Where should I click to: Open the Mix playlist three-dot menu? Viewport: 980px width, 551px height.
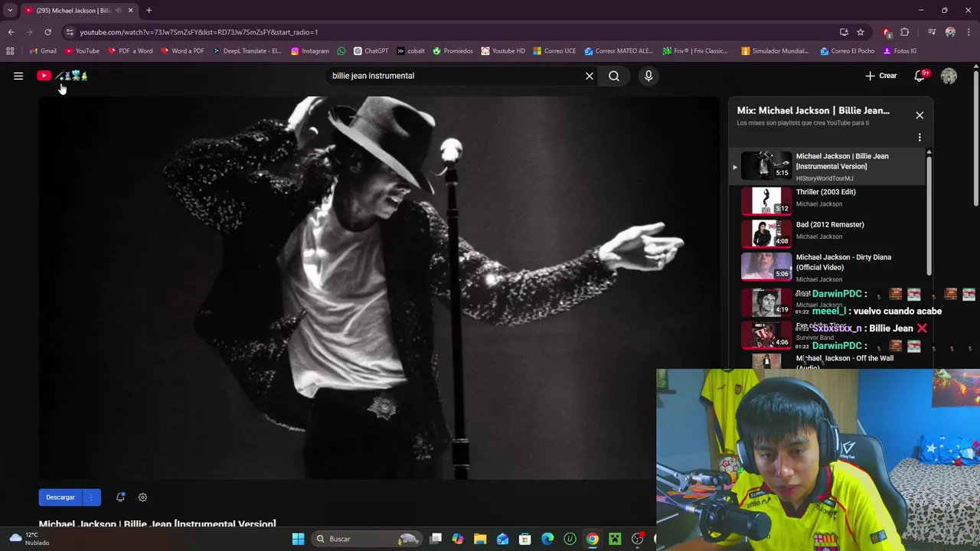tap(920, 138)
